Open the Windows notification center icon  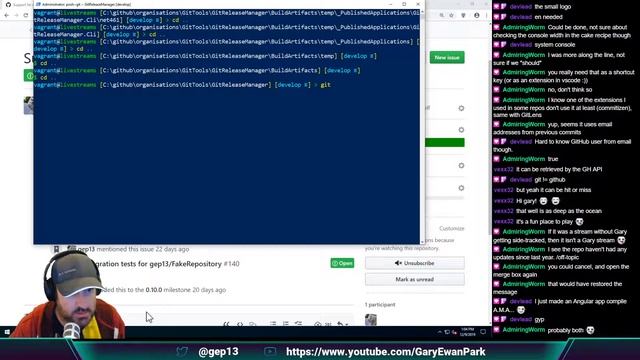483,332
